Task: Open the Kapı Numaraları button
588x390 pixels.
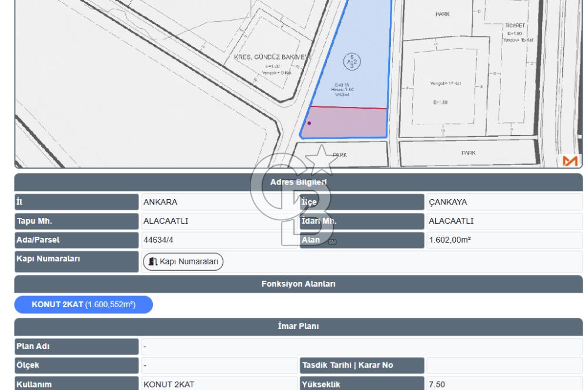Action: [183, 261]
